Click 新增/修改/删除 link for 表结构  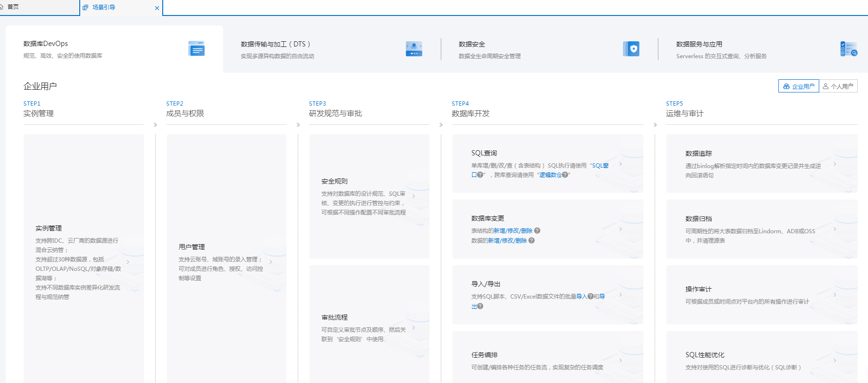513,231
